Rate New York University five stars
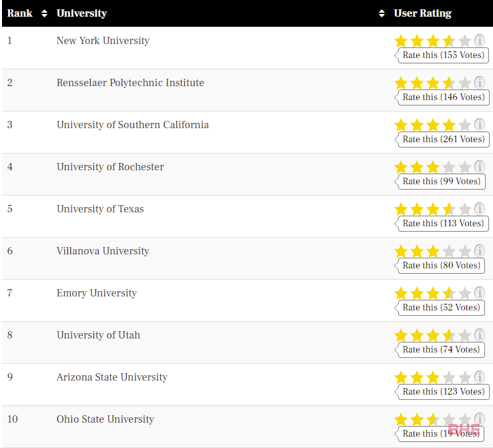The height and width of the screenshot is (448, 493). coord(465,41)
